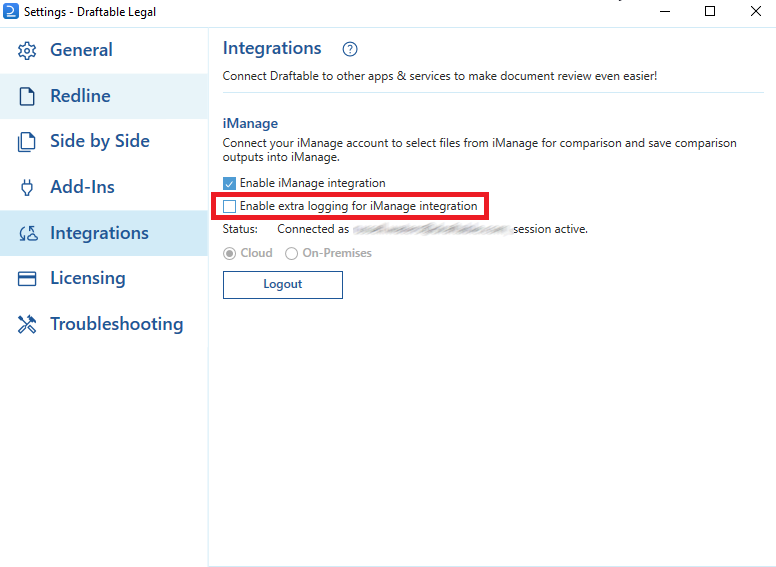This screenshot has width=776, height=567.
Task: Click the 'Status:' label
Action: pyautogui.click(x=240, y=229)
